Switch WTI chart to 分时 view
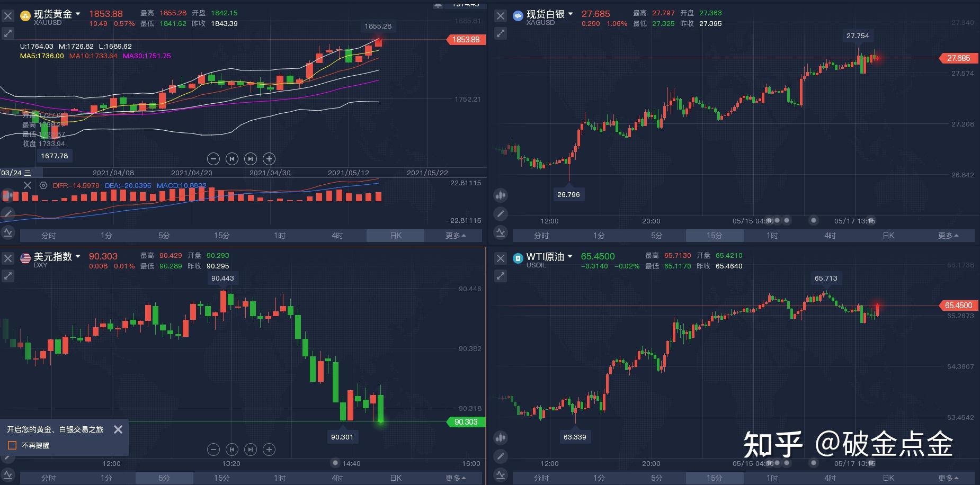Screen dimensions: 980x485 point(541,478)
